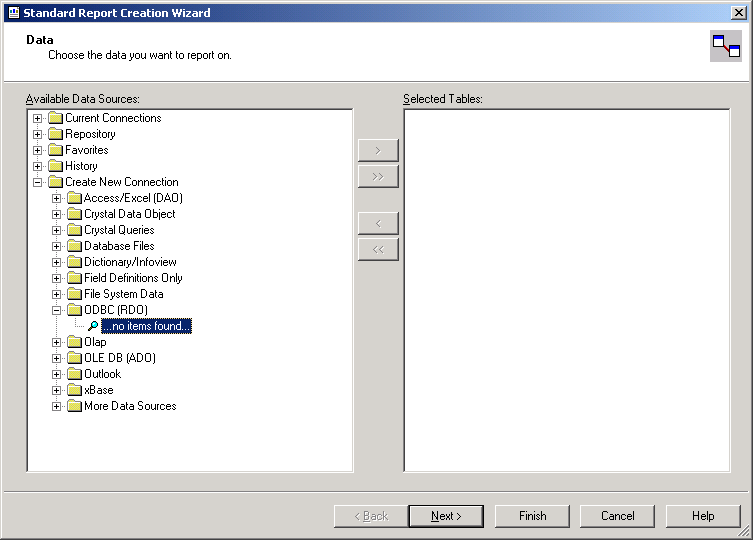
Task: Expand the Current Connections node
Action: pyautogui.click(x=38, y=118)
